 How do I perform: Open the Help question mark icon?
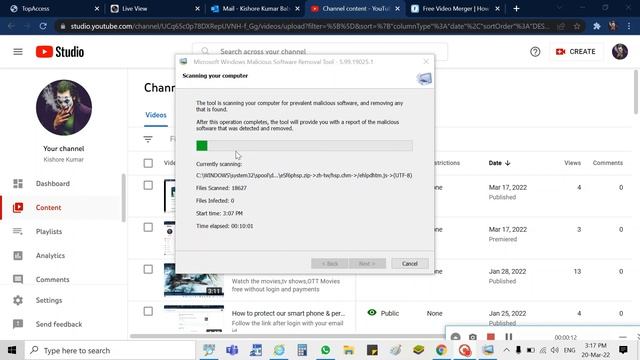pos(535,52)
